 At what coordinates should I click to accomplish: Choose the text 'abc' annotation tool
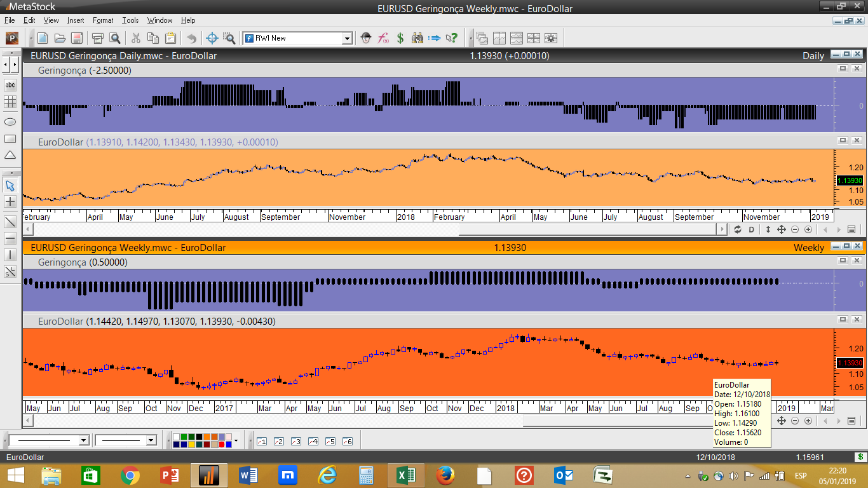10,85
